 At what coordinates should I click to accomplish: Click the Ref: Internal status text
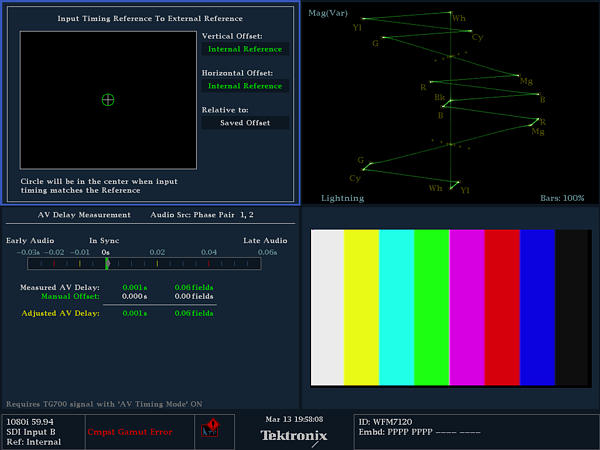34,442
